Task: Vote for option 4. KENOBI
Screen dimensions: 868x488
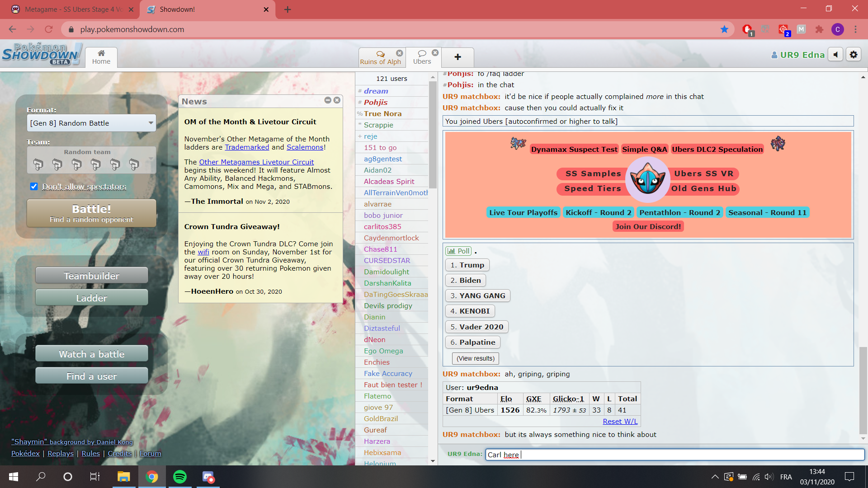Action: point(470,311)
